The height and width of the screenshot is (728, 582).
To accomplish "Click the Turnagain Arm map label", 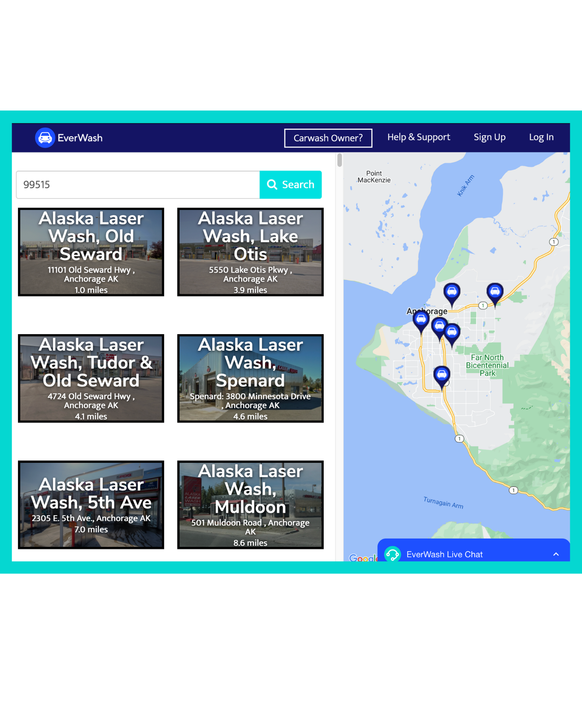I will (x=443, y=502).
